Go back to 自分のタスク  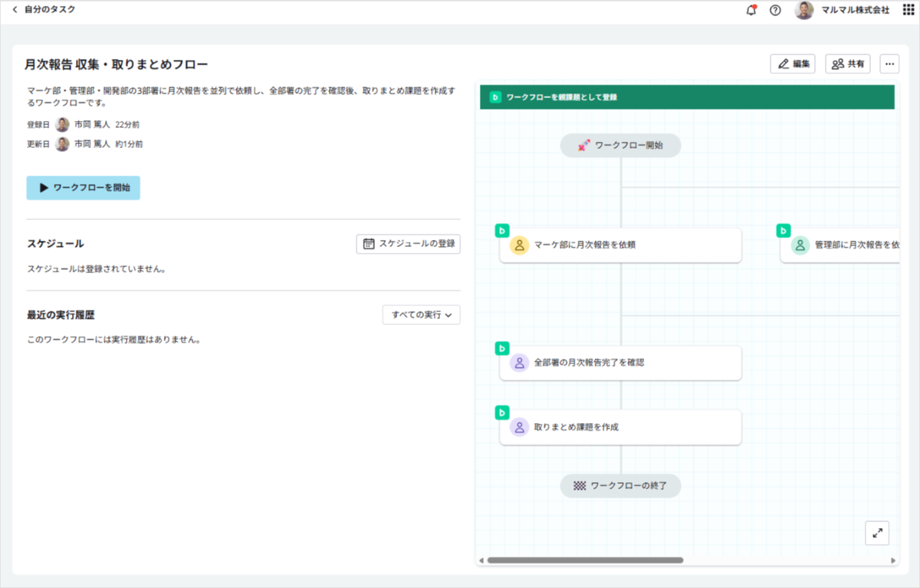click(43, 10)
